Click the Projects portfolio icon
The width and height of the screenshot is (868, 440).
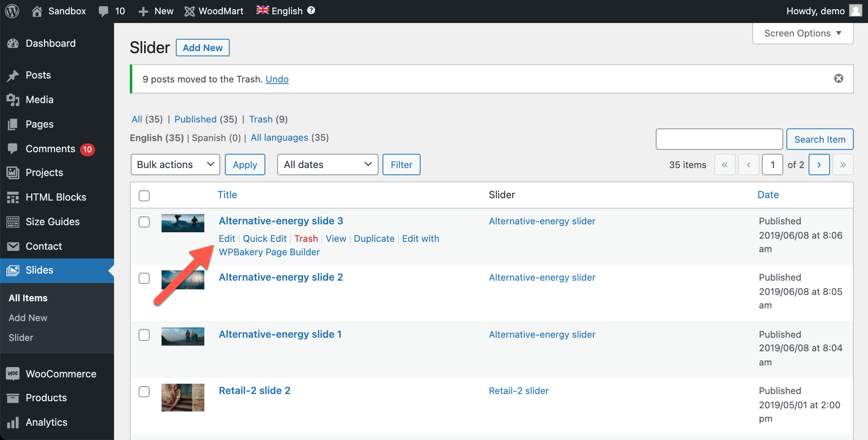tap(13, 173)
